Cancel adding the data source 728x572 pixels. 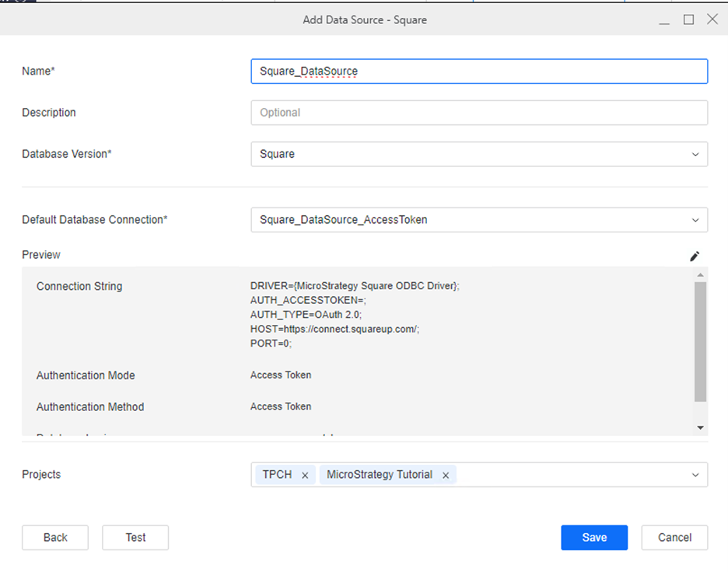[x=674, y=537]
